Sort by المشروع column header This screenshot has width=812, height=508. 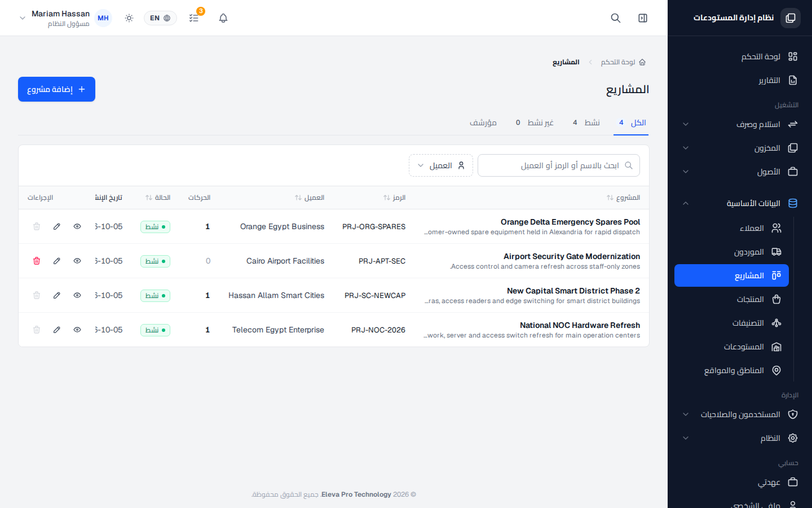[623, 198]
